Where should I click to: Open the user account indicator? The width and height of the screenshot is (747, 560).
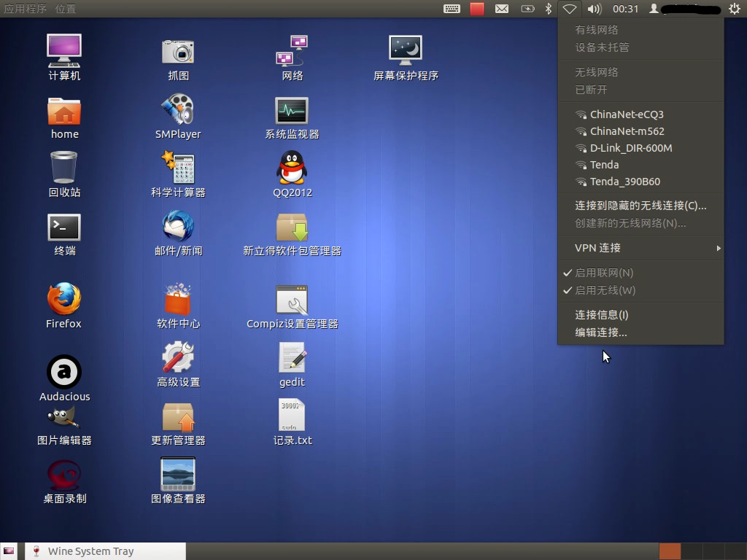click(x=685, y=9)
